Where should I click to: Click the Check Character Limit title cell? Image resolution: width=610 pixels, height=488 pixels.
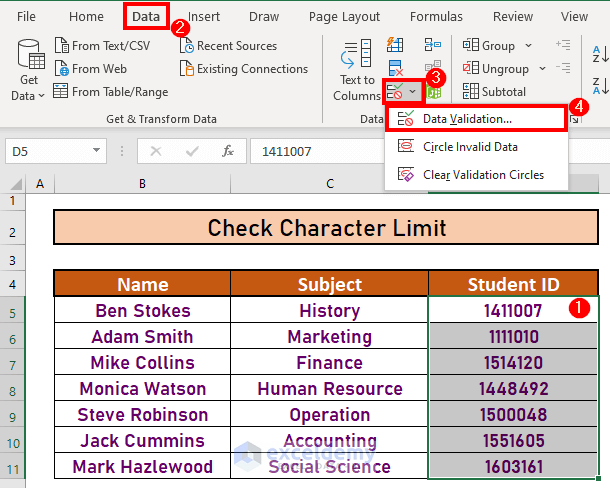click(326, 228)
